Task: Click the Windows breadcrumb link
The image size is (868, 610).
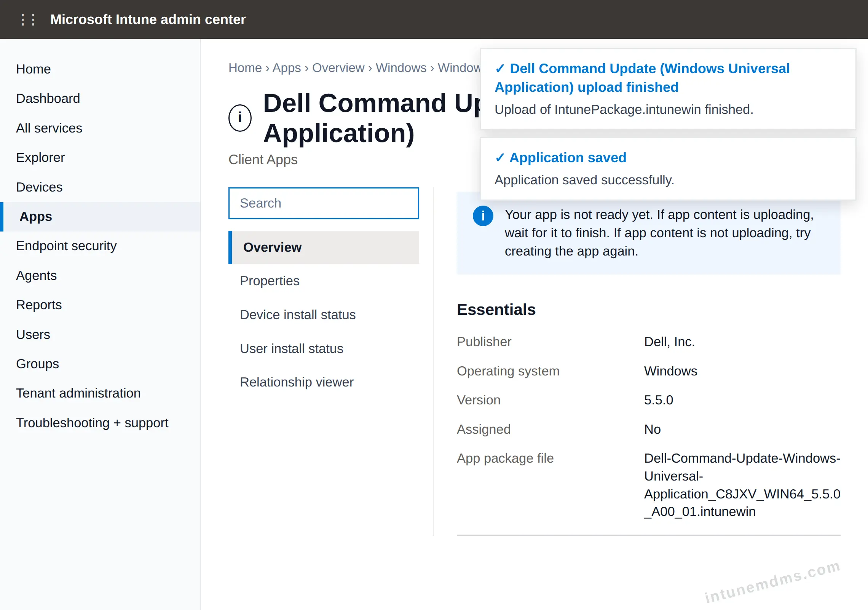Action: pos(401,68)
